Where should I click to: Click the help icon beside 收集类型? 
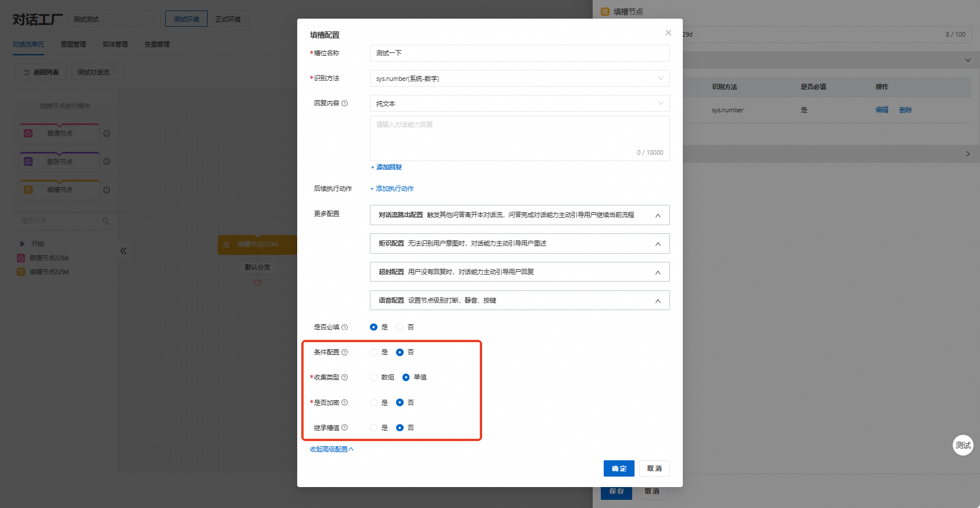[344, 377]
